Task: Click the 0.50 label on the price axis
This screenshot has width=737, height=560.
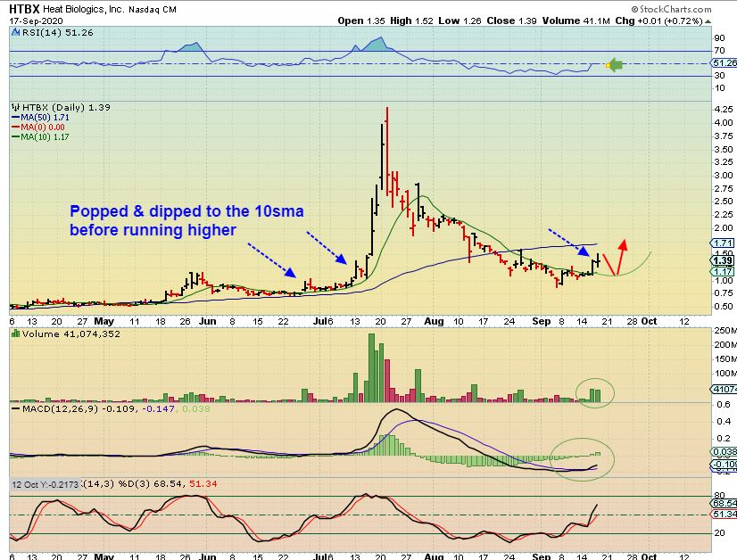Action: pos(724,307)
